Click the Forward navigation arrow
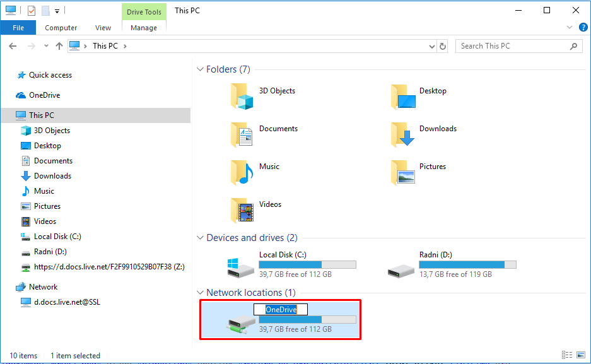 click(32, 46)
